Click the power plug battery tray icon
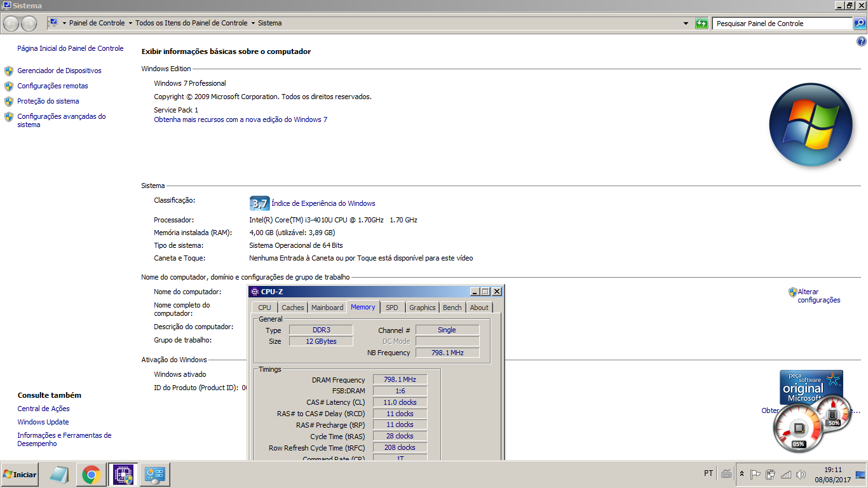 [x=771, y=474]
